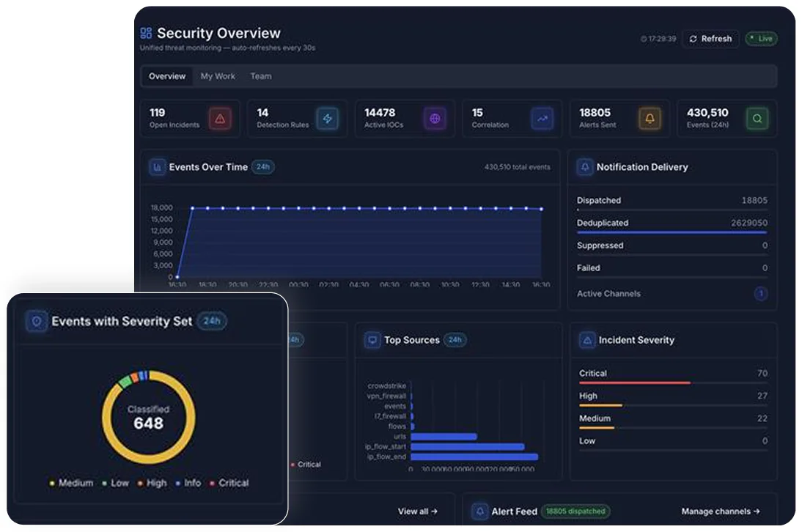Click the 24h badge on Top Sources
Image resolution: width=802 pixels, height=532 pixels.
point(455,340)
